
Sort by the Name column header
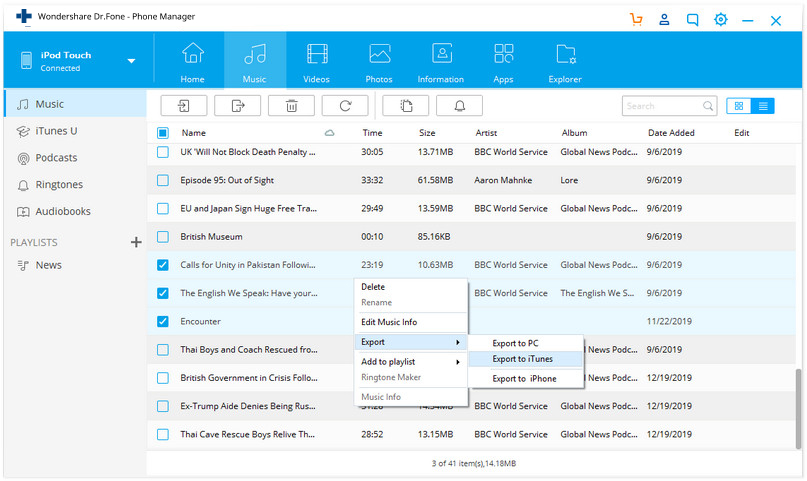pos(194,133)
